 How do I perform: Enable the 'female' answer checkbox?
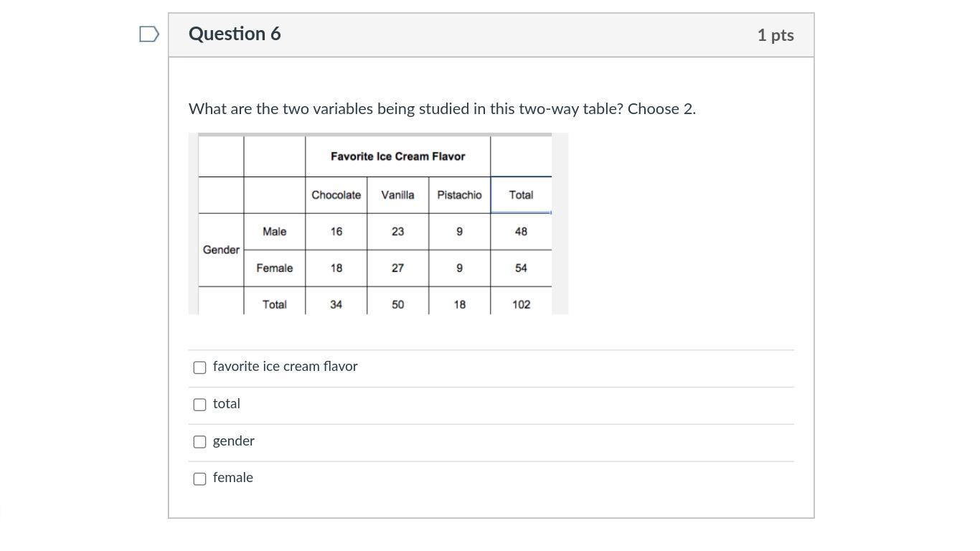(200, 479)
